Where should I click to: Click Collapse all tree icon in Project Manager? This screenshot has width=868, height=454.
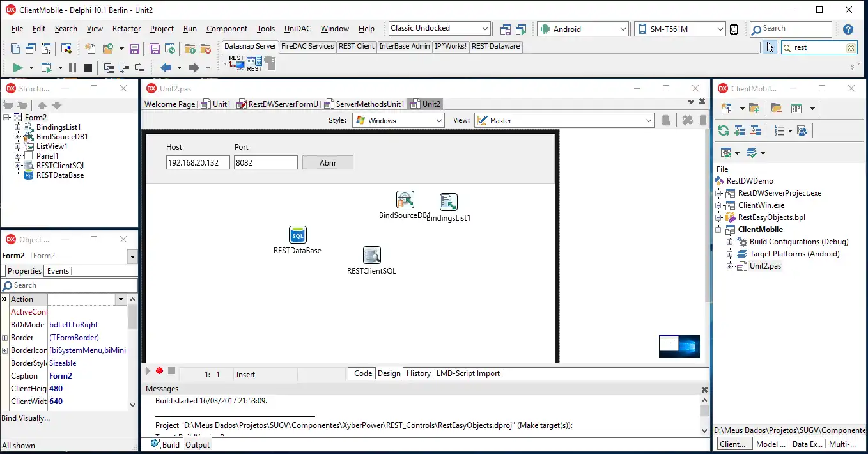(756, 130)
